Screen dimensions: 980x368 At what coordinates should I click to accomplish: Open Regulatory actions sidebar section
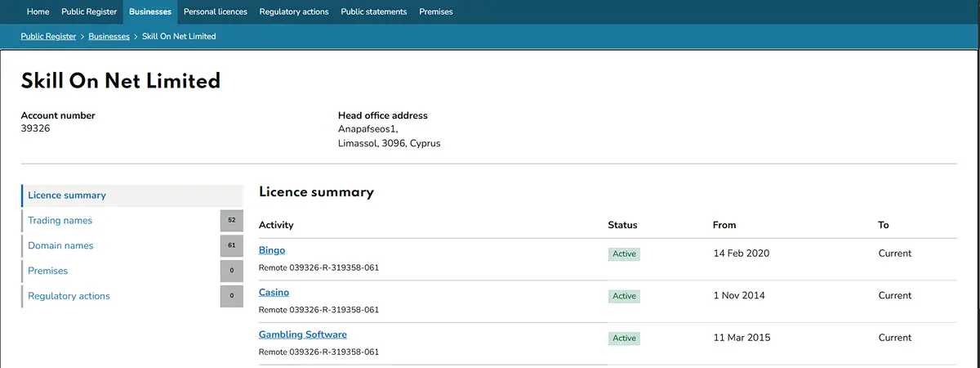[x=69, y=296]
